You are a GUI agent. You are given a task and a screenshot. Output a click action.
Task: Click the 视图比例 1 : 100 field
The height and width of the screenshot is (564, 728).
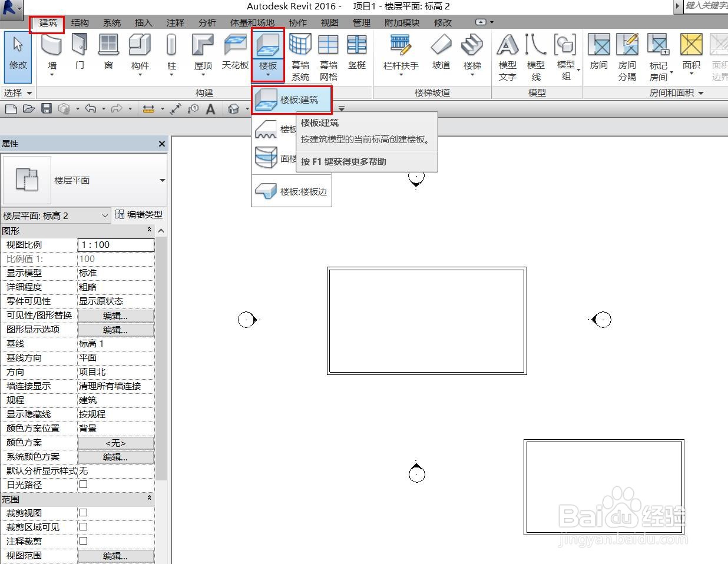[116, 245]
